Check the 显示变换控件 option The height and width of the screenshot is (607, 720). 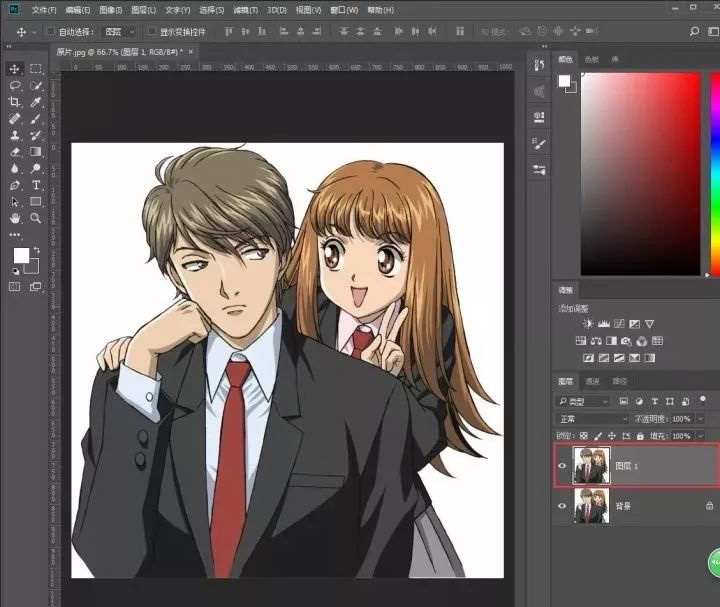point(152,32)
